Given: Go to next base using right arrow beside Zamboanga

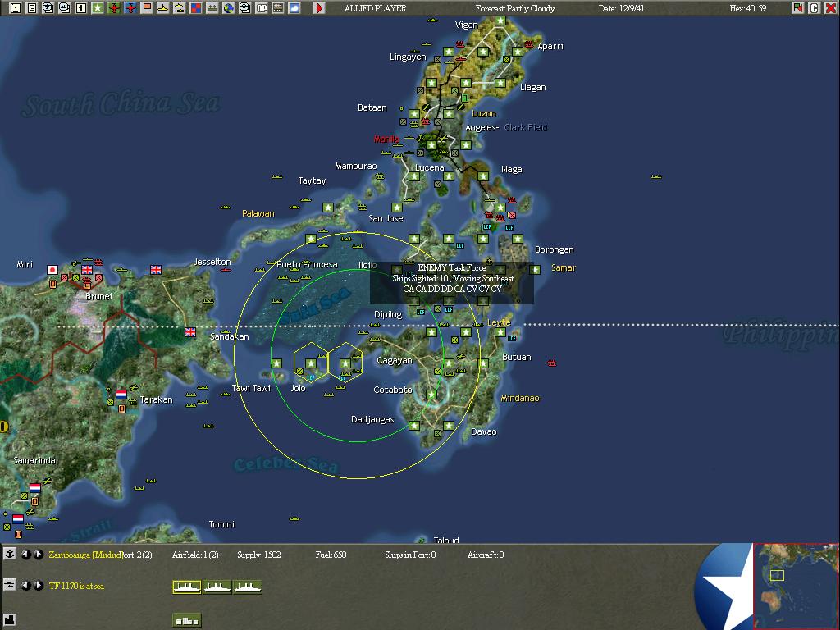Looking at the screenshot, I should coord(39,555).
